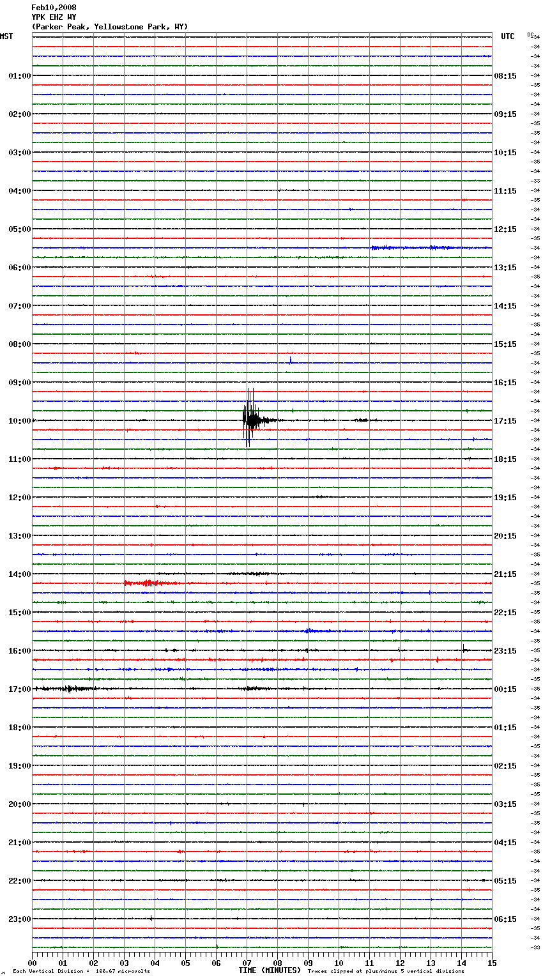
Task: Select the 22:00 MST time label
Action: 20,880
